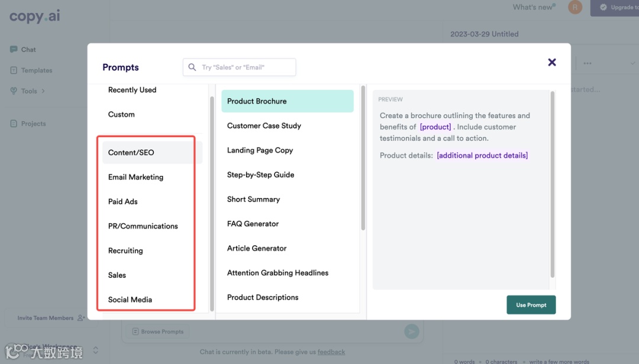
Task: Open Chat in the sidebar
Action: (x=23, y=49)
